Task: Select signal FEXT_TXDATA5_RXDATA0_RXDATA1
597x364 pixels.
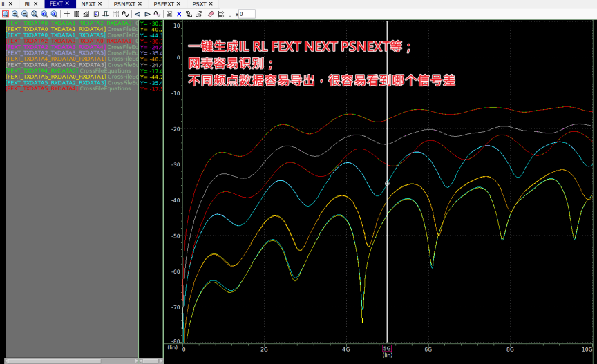Action: click(57, 77)
